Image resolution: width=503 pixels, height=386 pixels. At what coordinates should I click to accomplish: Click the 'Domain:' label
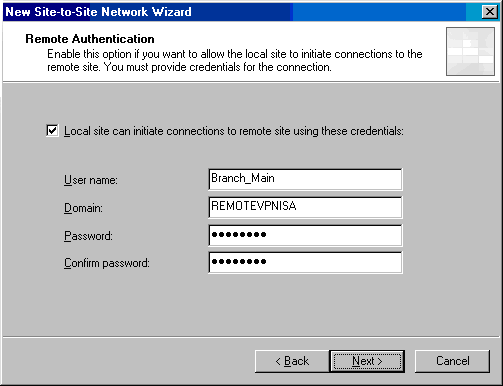83,208
